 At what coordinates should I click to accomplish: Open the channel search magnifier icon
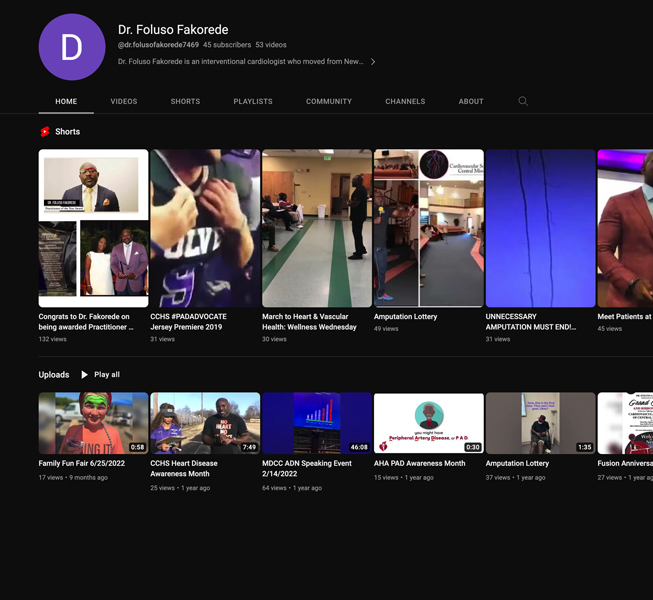pos(523,101)
